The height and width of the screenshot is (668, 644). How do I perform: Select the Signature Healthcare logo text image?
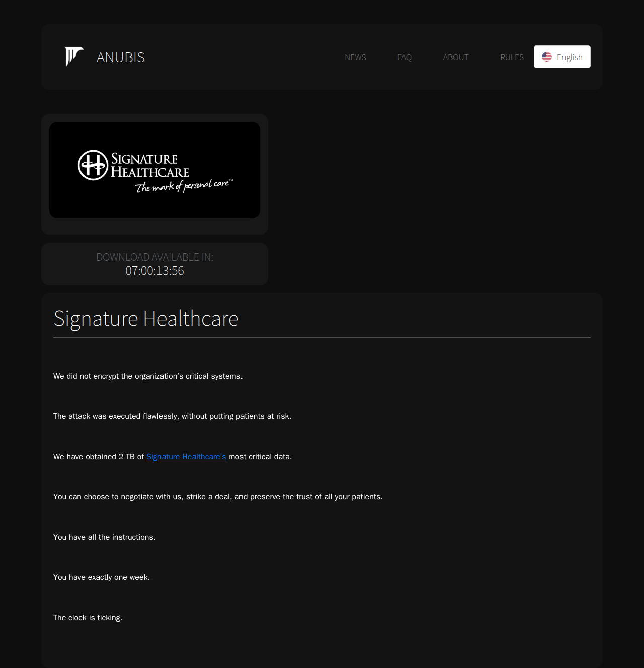149,165
